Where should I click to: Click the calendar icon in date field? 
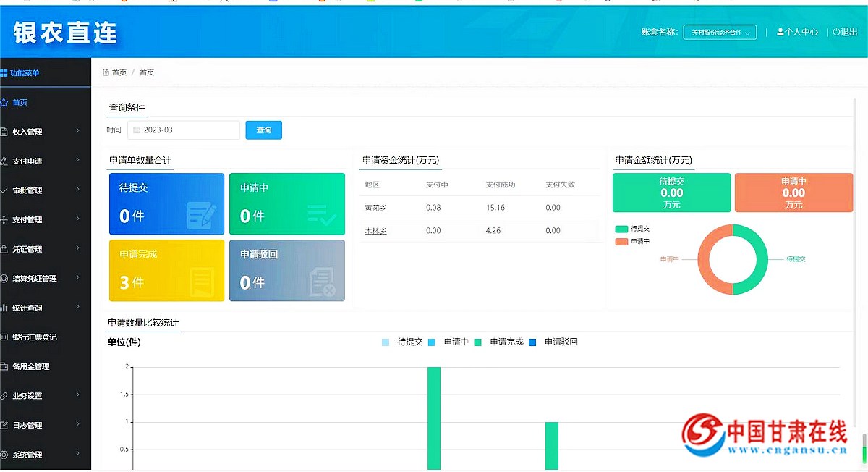coord(136,130)
